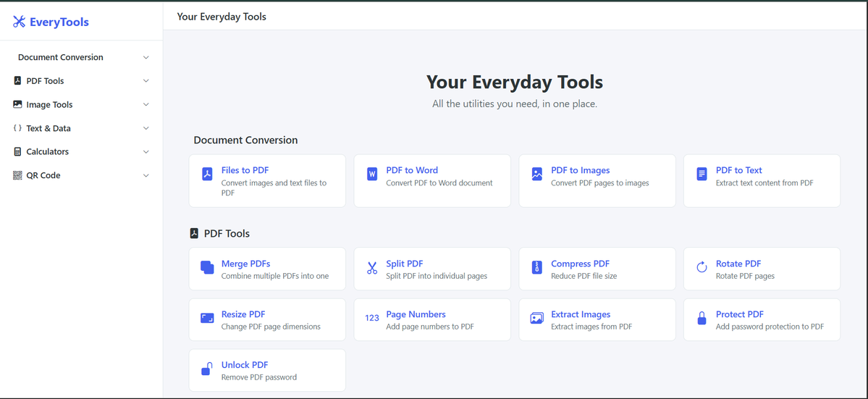
Task: Click 'Change PDF page dimensions' description
Action: tap(271, 327)
